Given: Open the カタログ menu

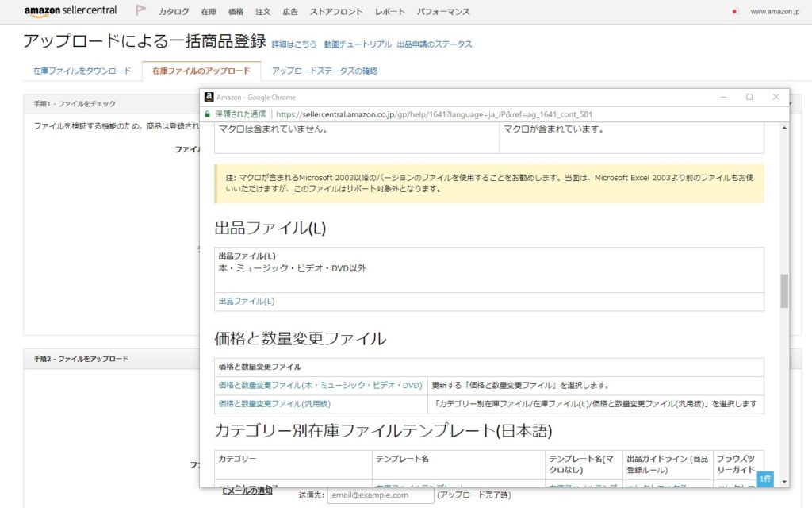Looking at the screenshot, I should [174, 11].
